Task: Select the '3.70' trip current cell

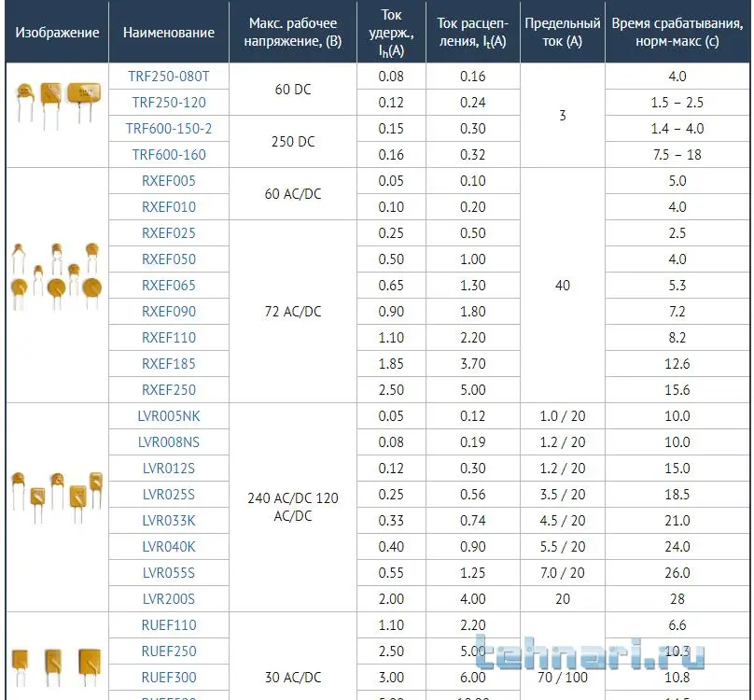Action: coord(473,364)
